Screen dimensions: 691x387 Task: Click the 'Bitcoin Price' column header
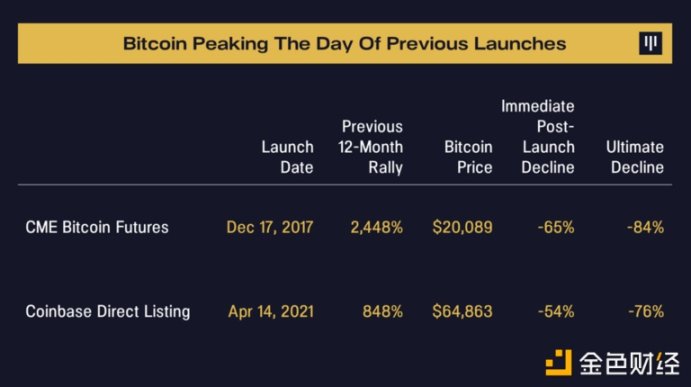pyautogui.click(x=468, y=157)
